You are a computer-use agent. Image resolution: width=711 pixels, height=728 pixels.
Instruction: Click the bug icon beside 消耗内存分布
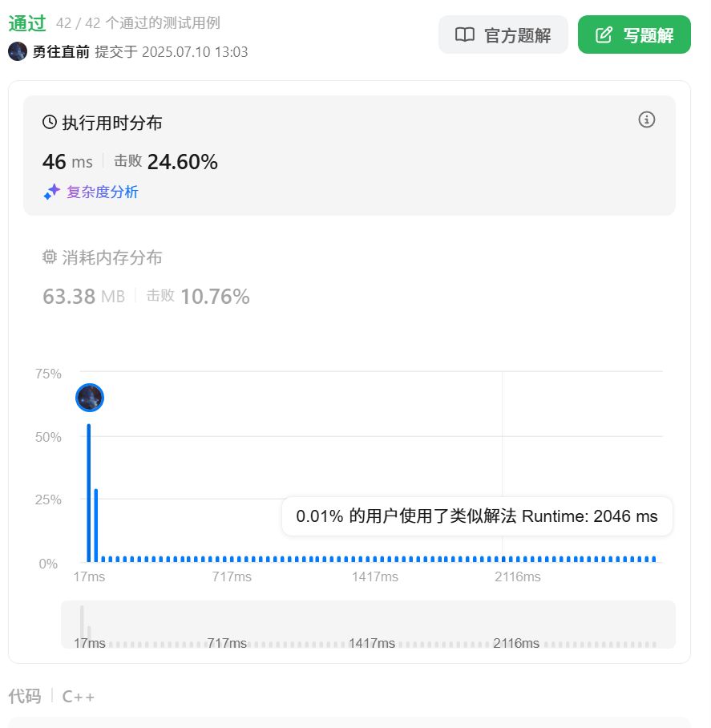pyautogui.click(x=49, y=257)
